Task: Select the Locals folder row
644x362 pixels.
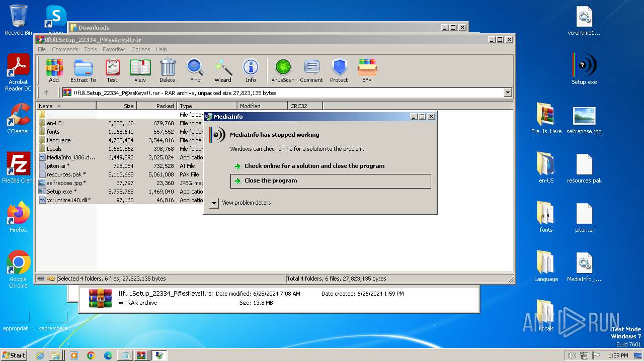Action: [120, 149]
